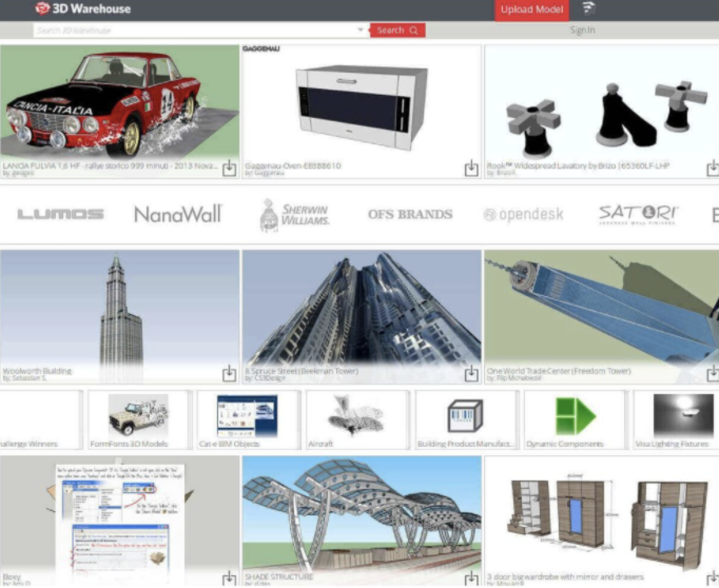Download the 3 door big wardrobe model
Image resolution: width=719 pixels, height=588 pixels.
pyautogui.click(x=713, y=579)
